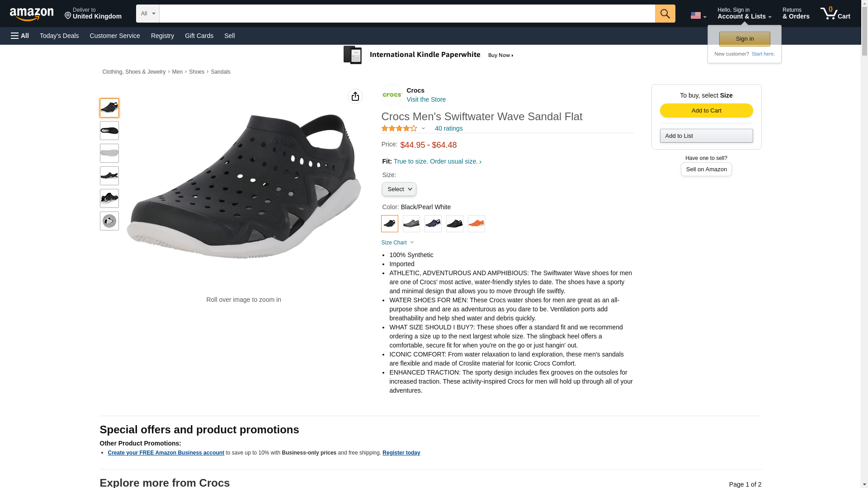The width and height of the screenshot is (868, 488).
Task: Select the orange color swatch
Action: click(476, 224)
